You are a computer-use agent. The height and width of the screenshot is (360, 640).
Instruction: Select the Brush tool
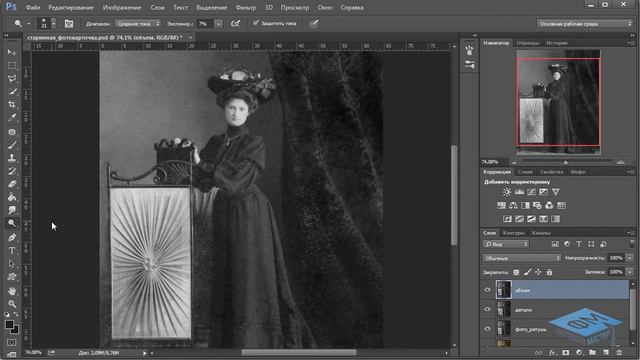12,145
